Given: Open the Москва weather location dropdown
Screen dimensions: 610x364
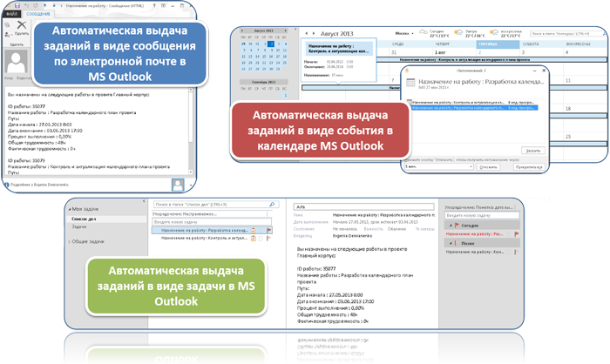Looking at the screenshot, I should click(x=412, y=33).
